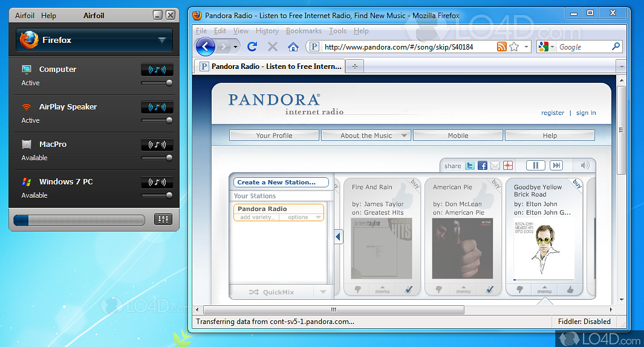
Task: Adjust AirPlay Speaker volume slider
Action: 157,120
